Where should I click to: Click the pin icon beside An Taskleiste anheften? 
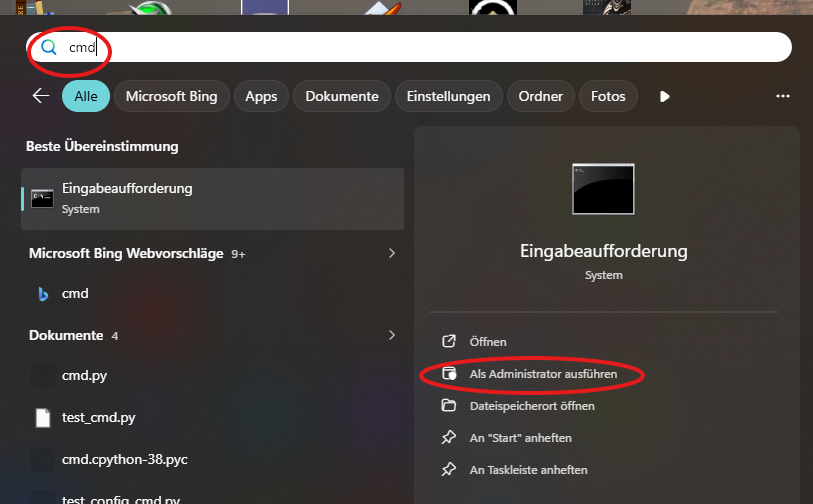[449, 470]
